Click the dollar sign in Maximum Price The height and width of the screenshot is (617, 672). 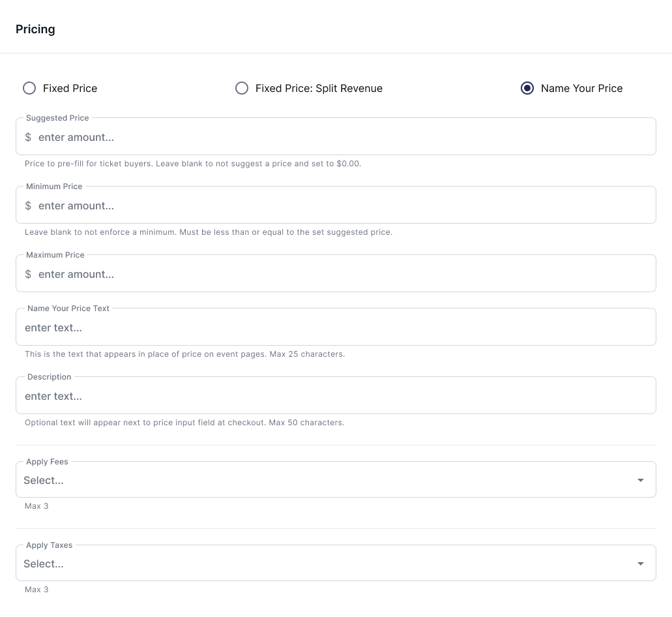28,275
